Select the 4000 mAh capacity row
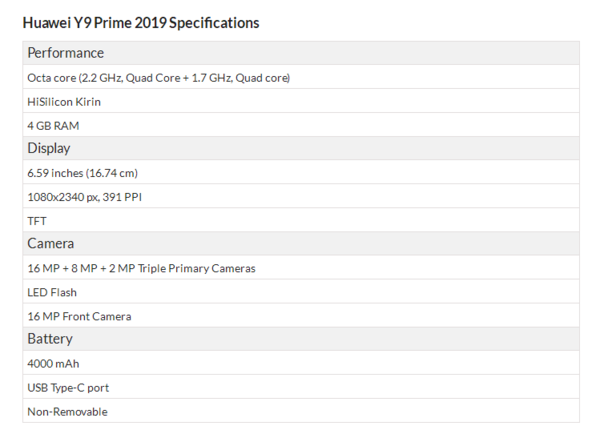Image resolution: width=600 pixels, height=434 pixels. (53, 364)
